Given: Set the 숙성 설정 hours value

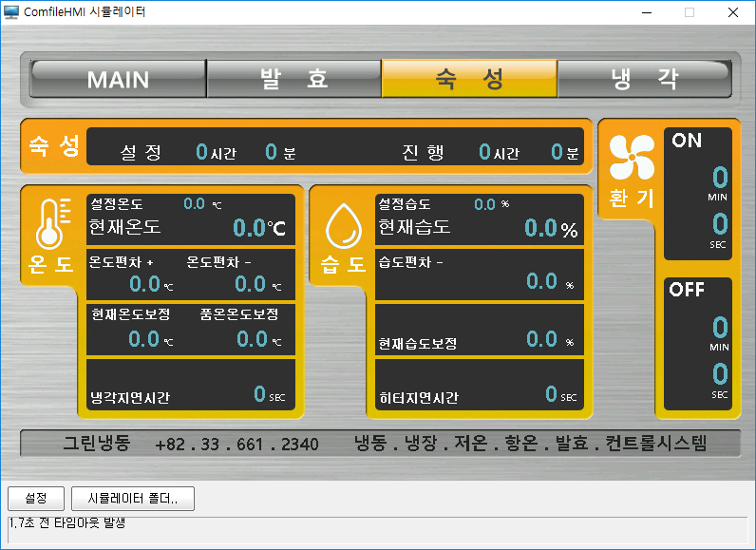Looking at the screenshot, I should click(x=200, y=152).
